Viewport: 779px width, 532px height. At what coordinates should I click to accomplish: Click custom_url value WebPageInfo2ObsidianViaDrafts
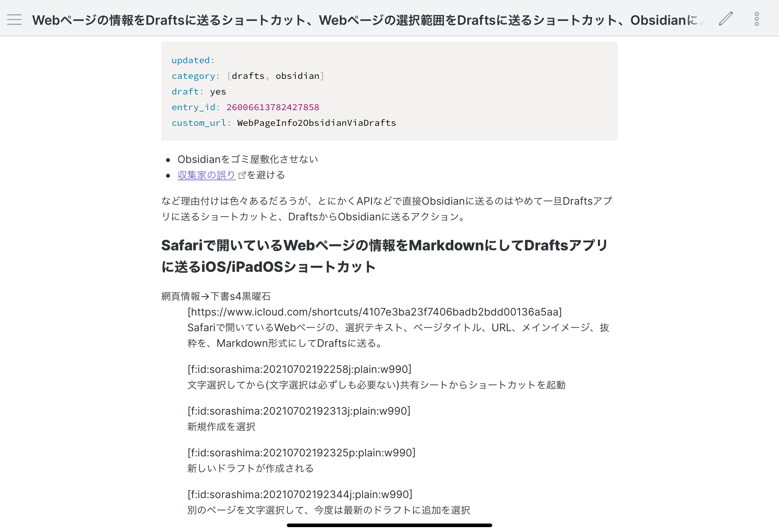point(316,123)
